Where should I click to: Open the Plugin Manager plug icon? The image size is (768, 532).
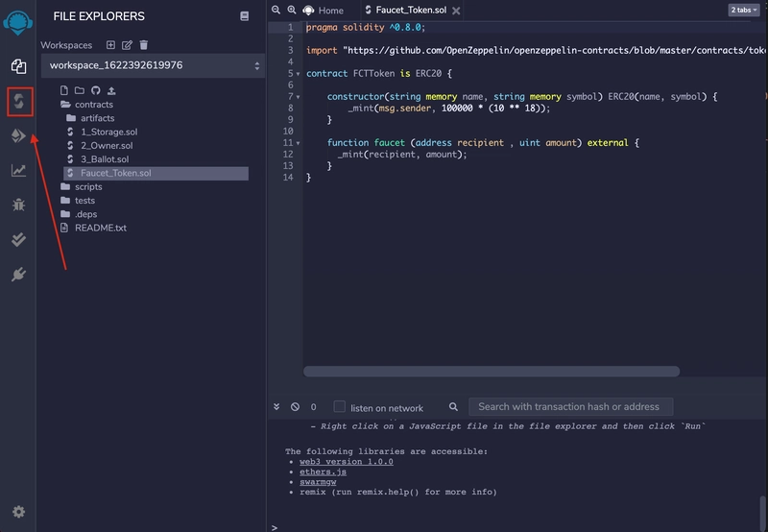[18, 275]
